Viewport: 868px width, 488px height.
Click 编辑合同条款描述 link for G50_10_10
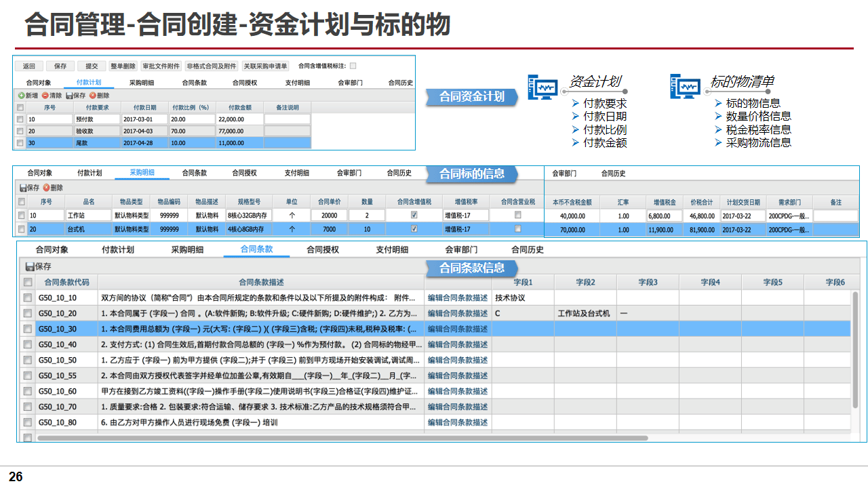pyautogui.click(x=458, y=298)
